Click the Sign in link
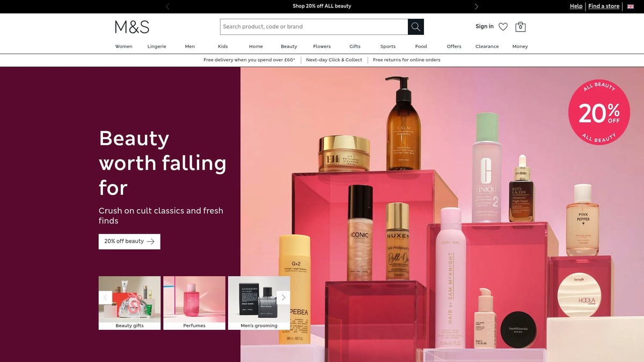The image size is (644, 362). 484,26
